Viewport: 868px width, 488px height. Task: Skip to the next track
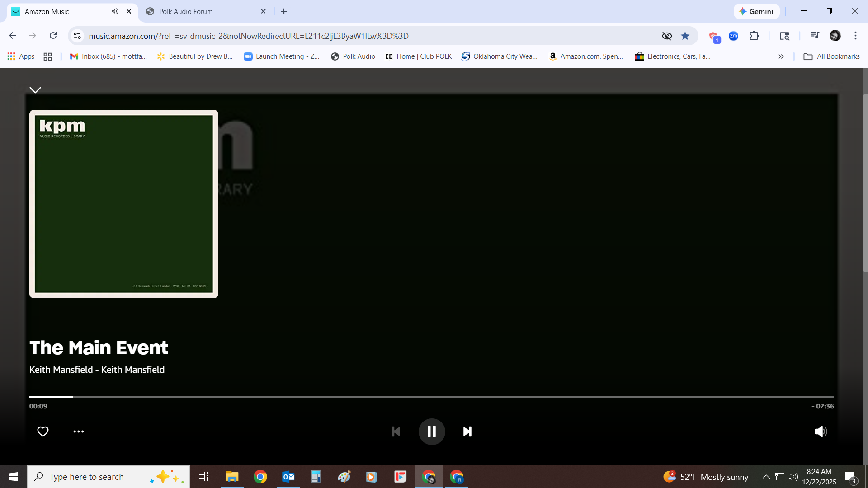(x=467, y=432)
